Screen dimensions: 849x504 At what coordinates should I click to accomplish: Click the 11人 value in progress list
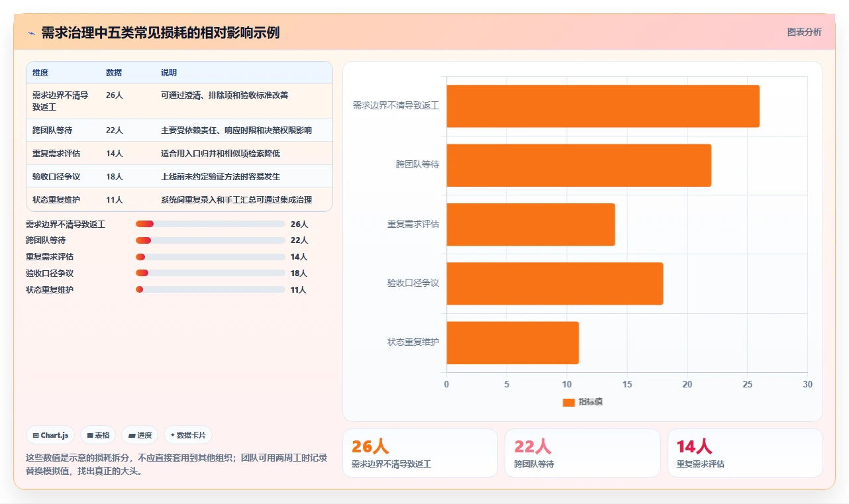(299, 290)
